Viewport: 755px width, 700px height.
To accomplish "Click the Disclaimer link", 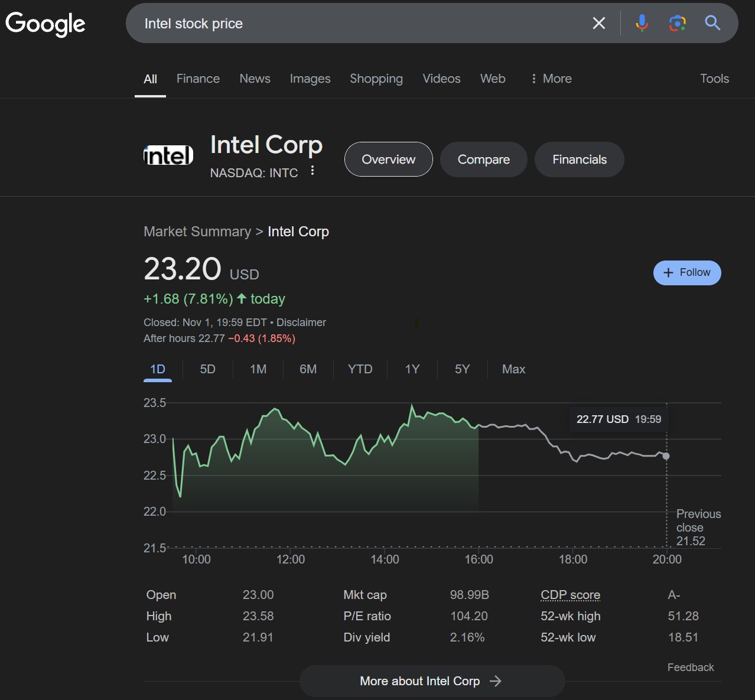I will point(301,323).
